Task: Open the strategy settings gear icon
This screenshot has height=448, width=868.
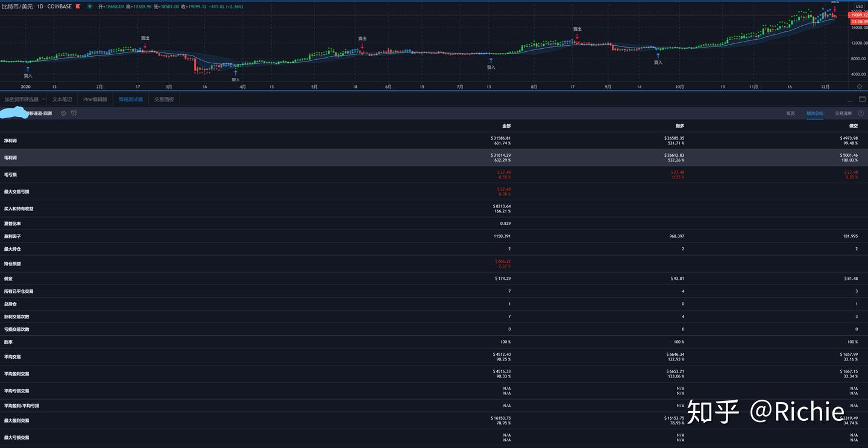Action: tap(63, 113)
